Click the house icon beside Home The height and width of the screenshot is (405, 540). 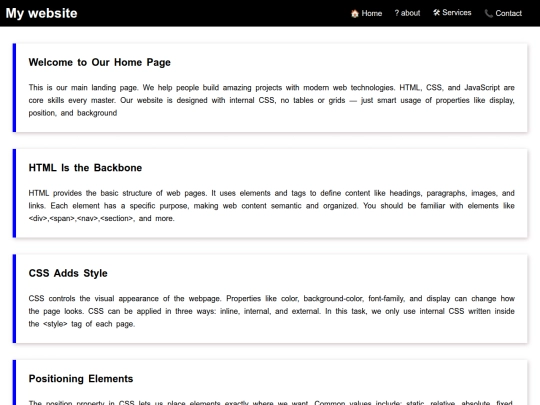[x=355, y=13]
